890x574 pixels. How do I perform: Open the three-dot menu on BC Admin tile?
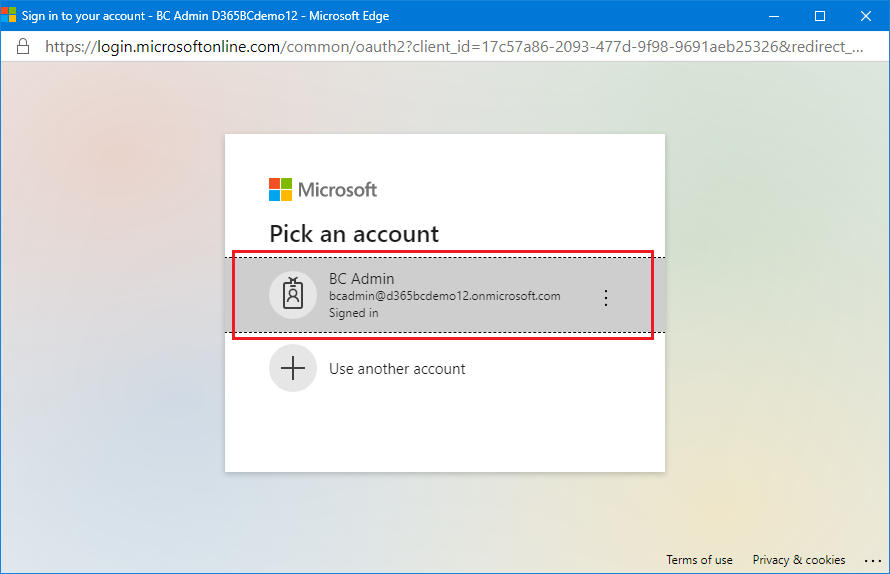pyautogui.click(x=606, y=298)
